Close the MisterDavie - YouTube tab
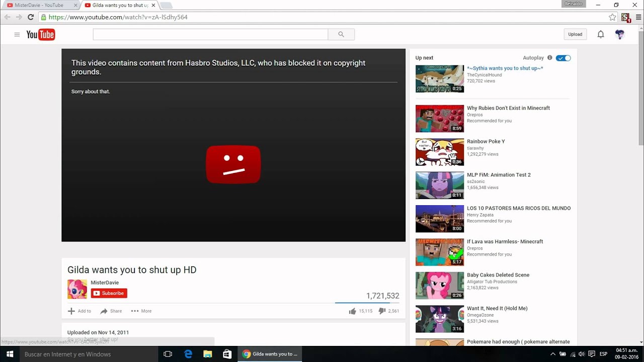 (x=75, y=5)
